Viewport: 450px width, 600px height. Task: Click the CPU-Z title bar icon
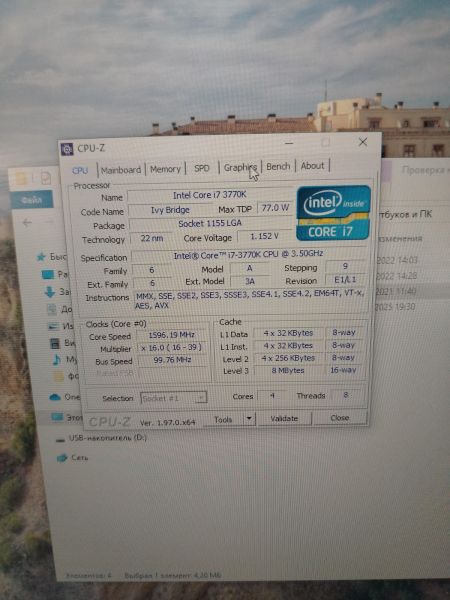(67, 149)
